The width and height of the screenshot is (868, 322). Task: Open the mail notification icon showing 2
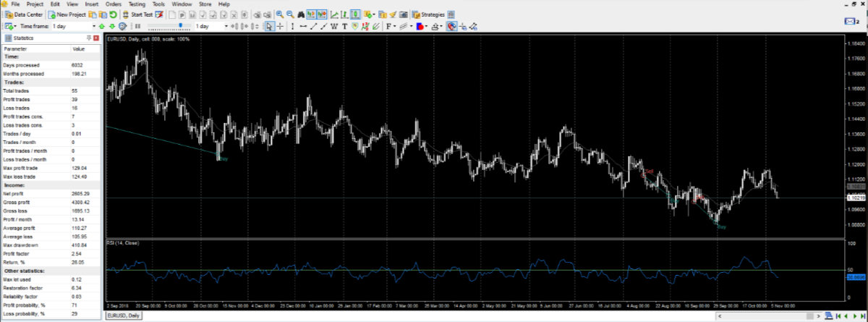[x=851, y=21]
